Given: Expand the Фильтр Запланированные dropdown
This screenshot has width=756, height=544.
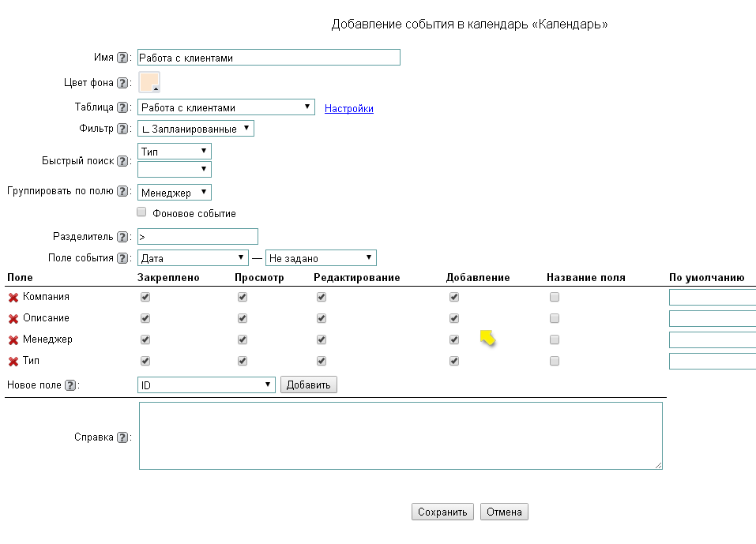Looking at the screenshot, I should (196, 128).
